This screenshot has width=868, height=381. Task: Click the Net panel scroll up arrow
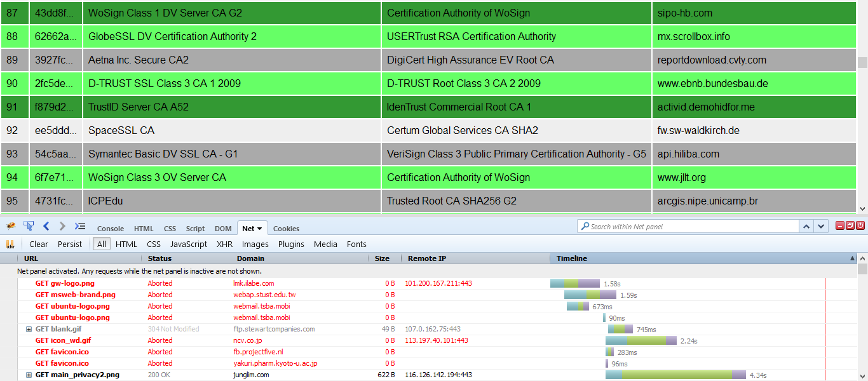[862, 258]
